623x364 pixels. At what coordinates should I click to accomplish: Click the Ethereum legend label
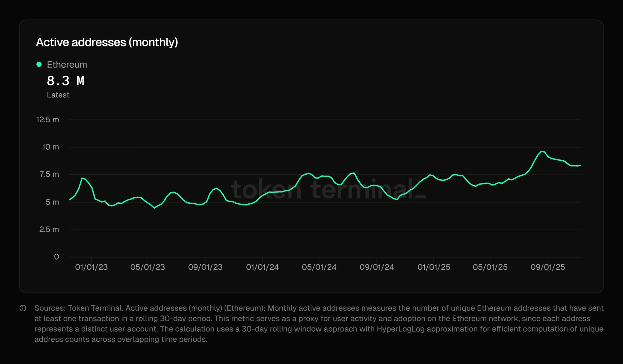(67, 64)
